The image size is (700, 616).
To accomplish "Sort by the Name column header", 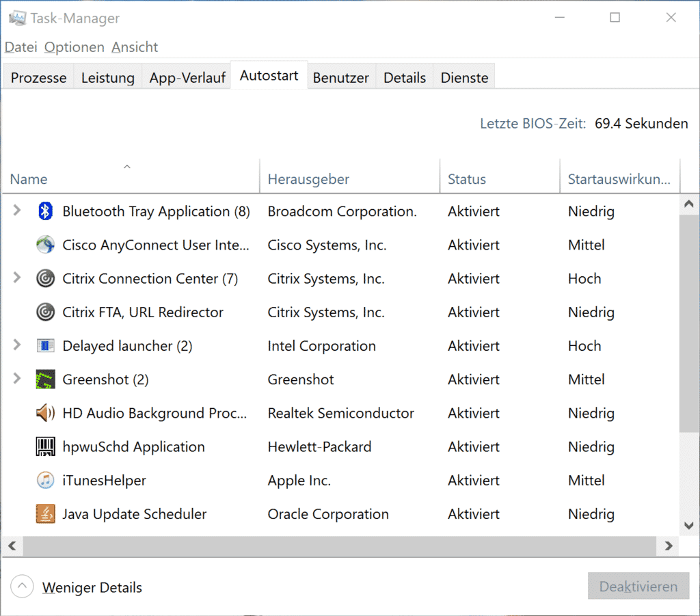I will click(131, 176).
